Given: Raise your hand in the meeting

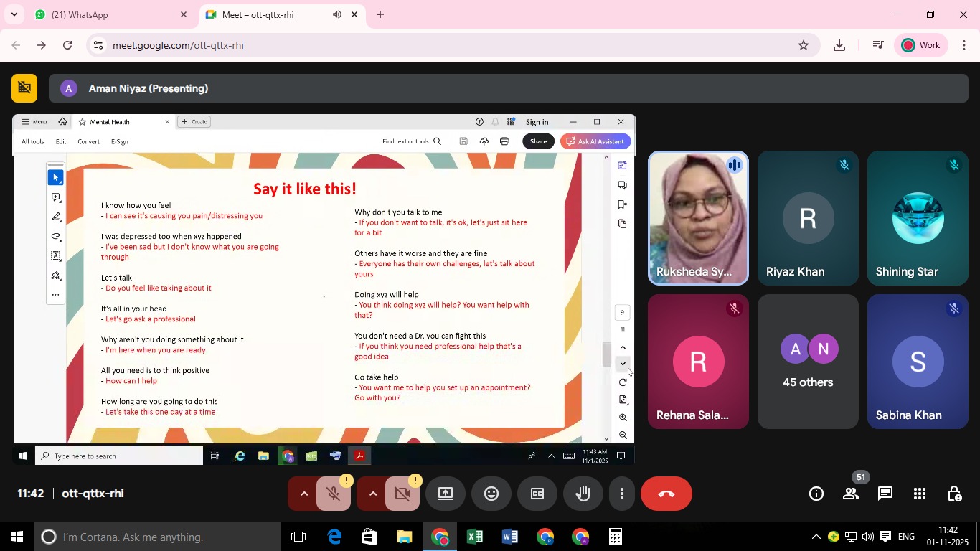Looking at the screenshot, I should click(583, 494).
